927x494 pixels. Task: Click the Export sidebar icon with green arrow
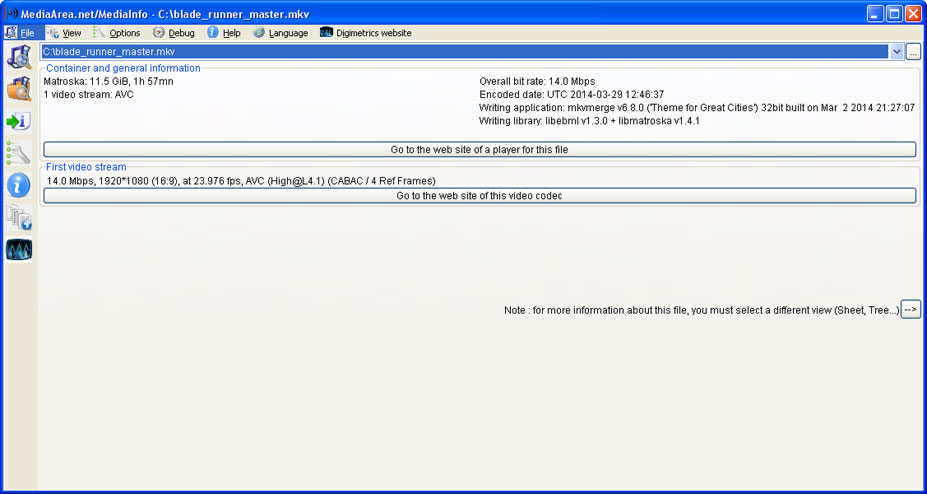point(19,121)
